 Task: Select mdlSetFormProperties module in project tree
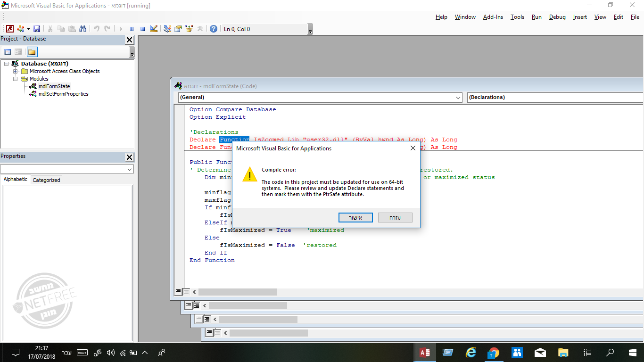click(63, 94)
